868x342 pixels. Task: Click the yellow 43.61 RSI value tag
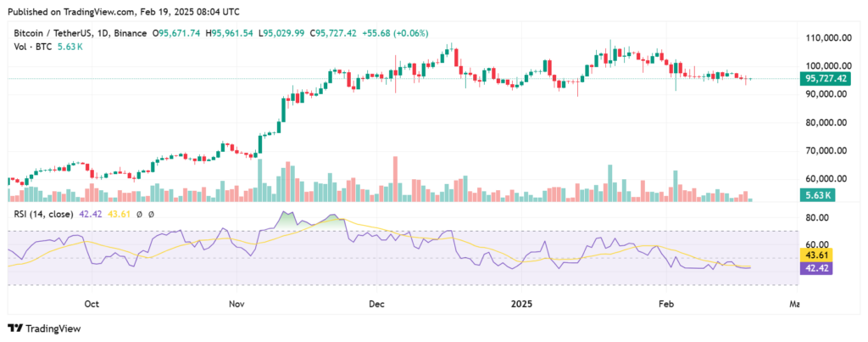816,255
